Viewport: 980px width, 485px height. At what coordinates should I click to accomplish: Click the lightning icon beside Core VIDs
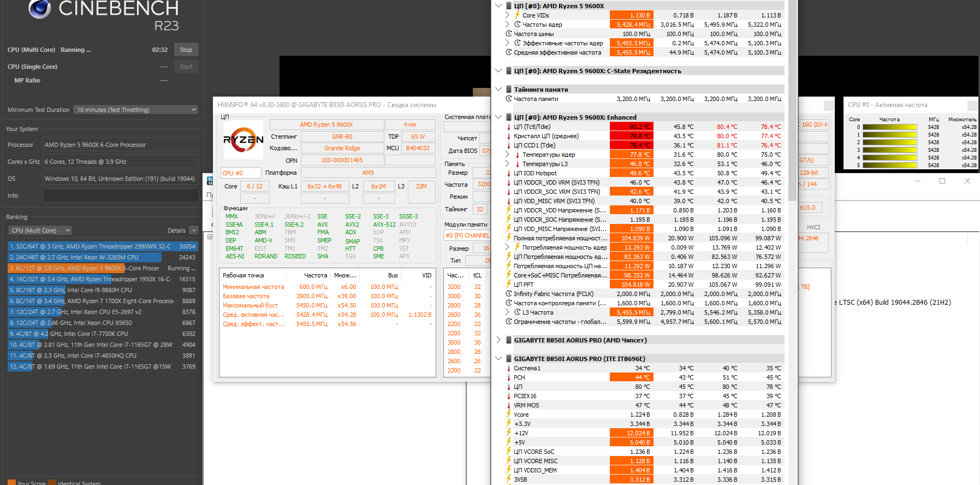click(x=517, y=15)
